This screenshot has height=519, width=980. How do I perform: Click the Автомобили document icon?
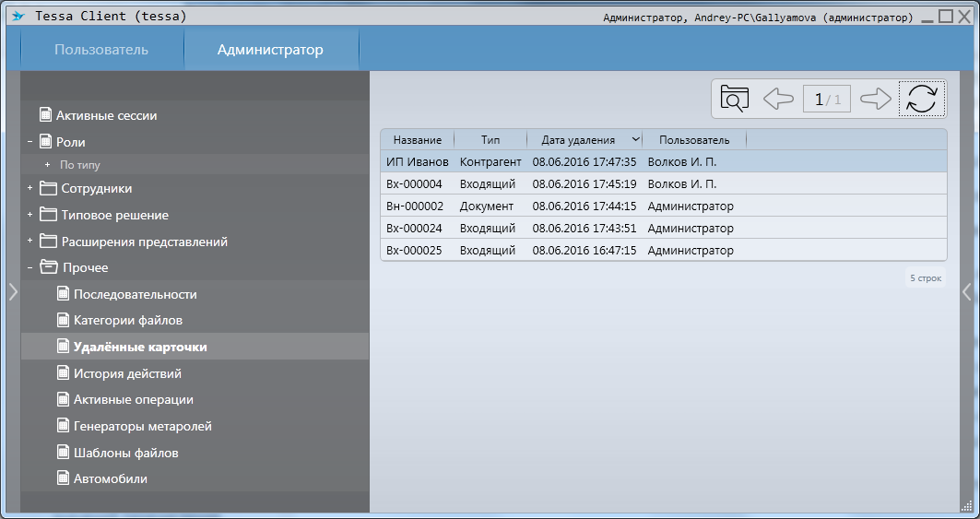pyautogui.click(x=64, y=478)
